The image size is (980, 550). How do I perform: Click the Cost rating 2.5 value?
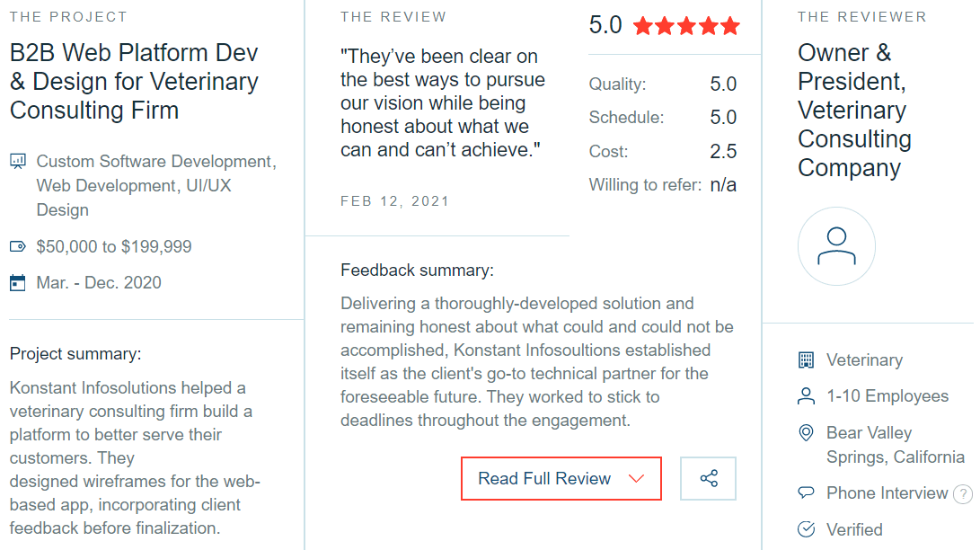click(x=723, y=151)
